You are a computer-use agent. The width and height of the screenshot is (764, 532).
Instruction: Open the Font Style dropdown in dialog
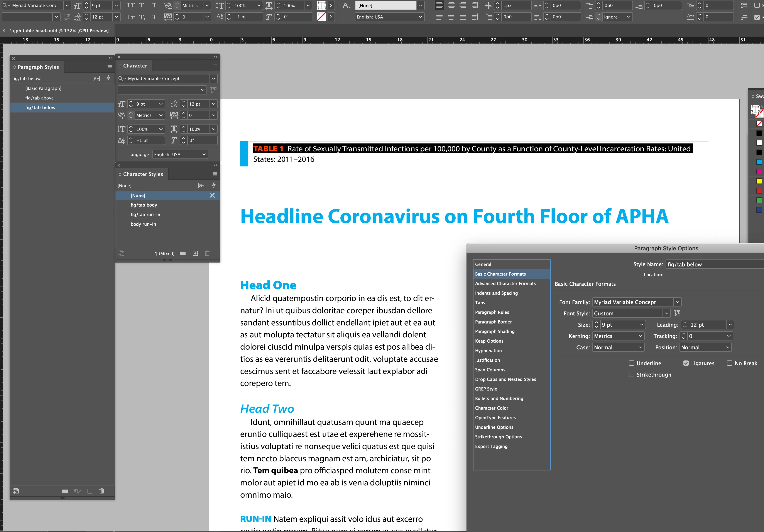666,313
